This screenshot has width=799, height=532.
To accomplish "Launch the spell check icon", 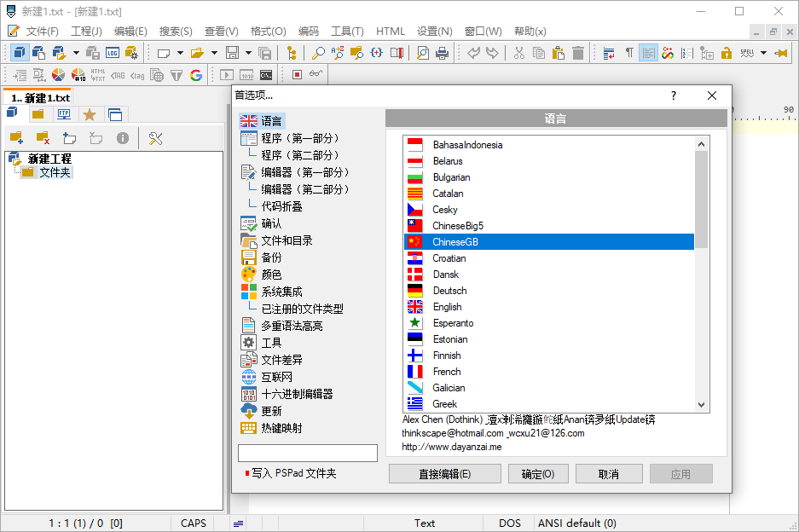I will pos(747,54).
